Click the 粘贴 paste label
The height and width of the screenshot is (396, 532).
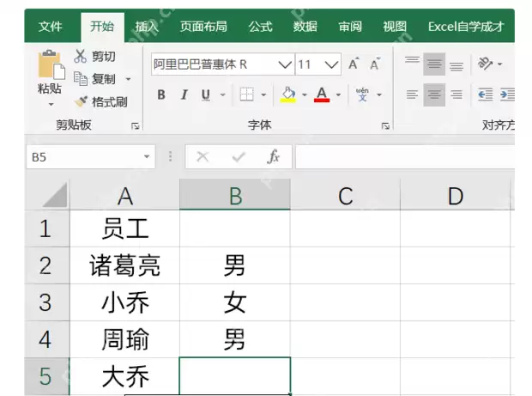coord(50,88)
